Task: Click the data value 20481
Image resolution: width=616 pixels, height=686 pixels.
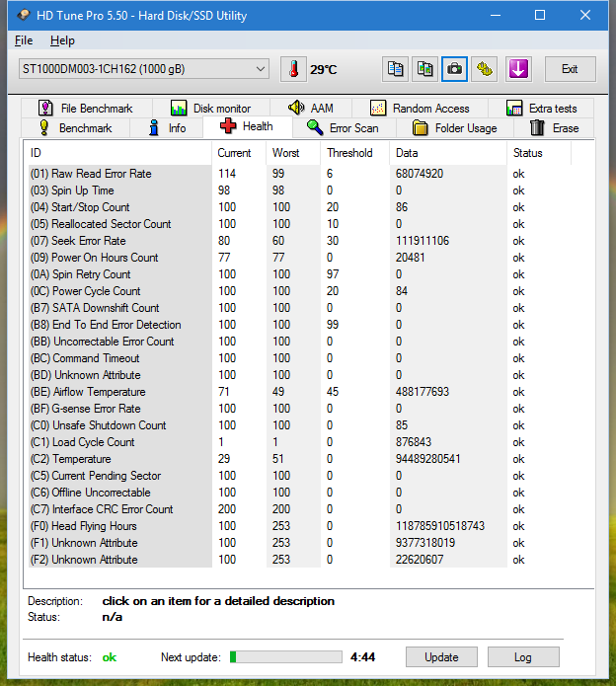Action: click(410, 258)
